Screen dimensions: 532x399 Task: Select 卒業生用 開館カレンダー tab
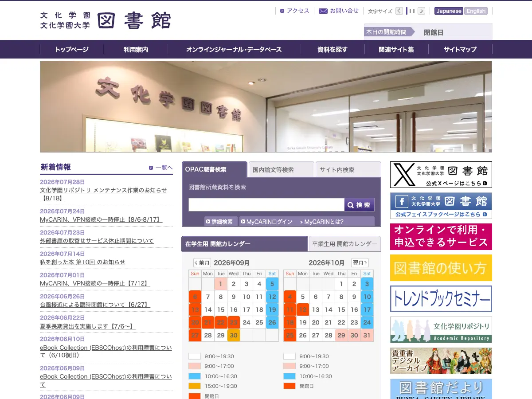click(x=344, y=244)
